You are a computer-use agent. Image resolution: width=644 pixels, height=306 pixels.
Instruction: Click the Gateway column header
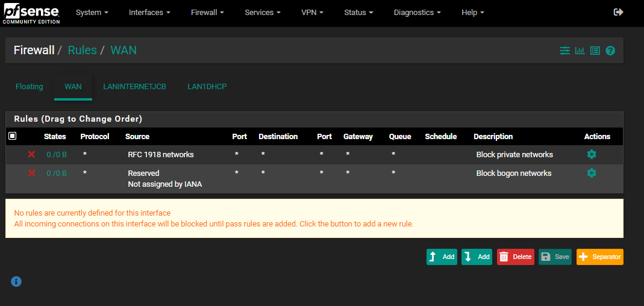tap(358, 136)
